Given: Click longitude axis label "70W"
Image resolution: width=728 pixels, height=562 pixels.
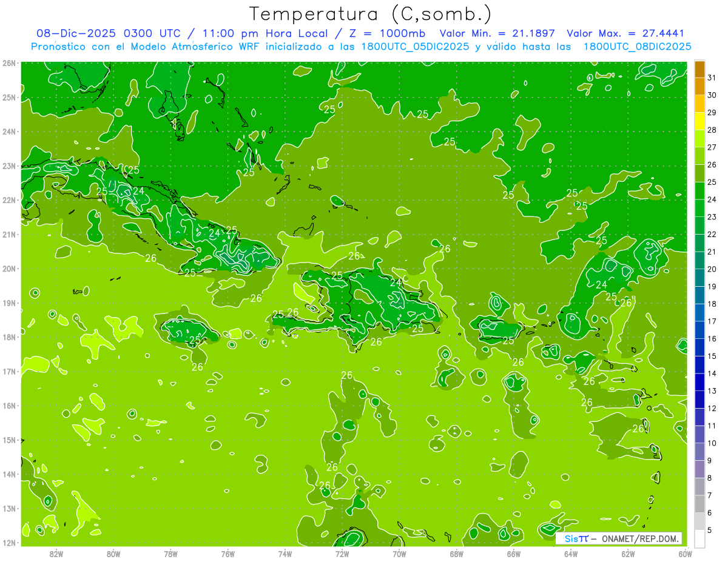Looking at the screenshot, I should tap(399, 554).
